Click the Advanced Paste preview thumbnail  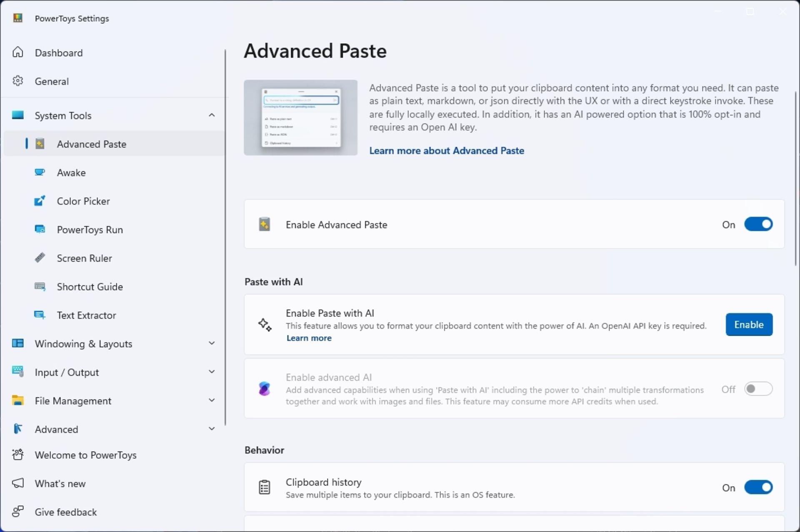300,117
